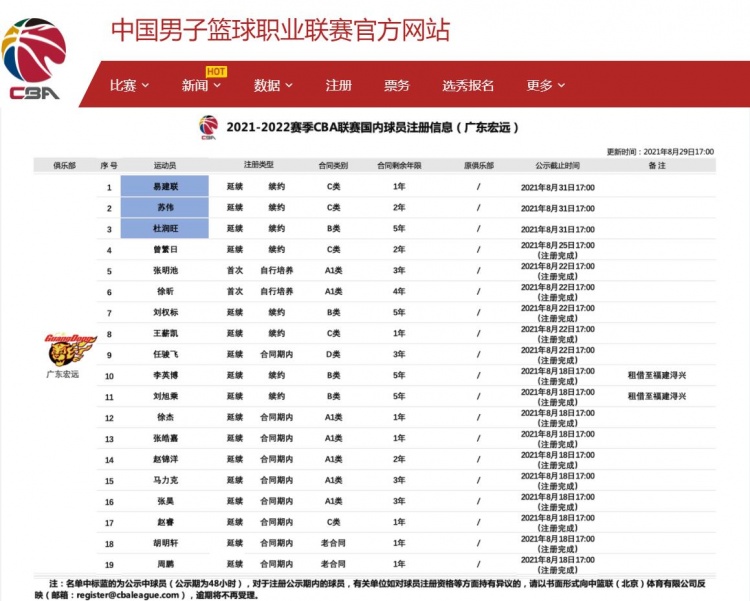Click player name 徐杰

[165, 417]
